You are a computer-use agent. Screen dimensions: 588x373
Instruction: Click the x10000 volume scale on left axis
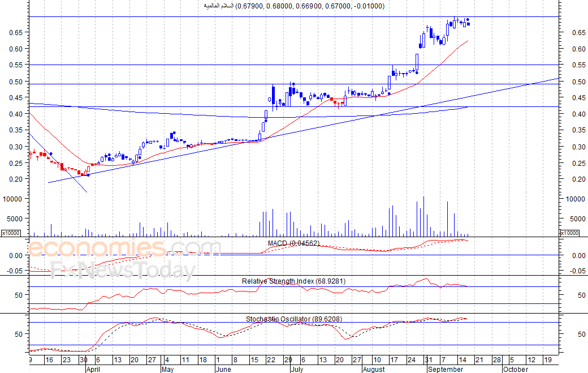coord(11,233)
